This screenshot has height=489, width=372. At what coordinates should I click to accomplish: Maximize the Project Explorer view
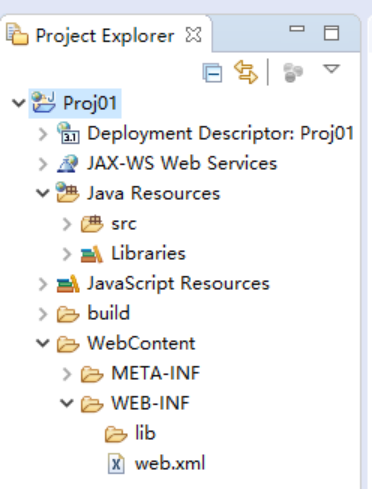(331, 33)
